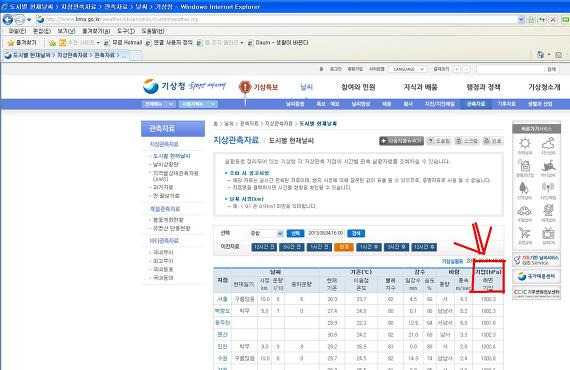Open the 기상청소개 navigation item
Viewport: 570px width, 370px height.
point(544,87)
